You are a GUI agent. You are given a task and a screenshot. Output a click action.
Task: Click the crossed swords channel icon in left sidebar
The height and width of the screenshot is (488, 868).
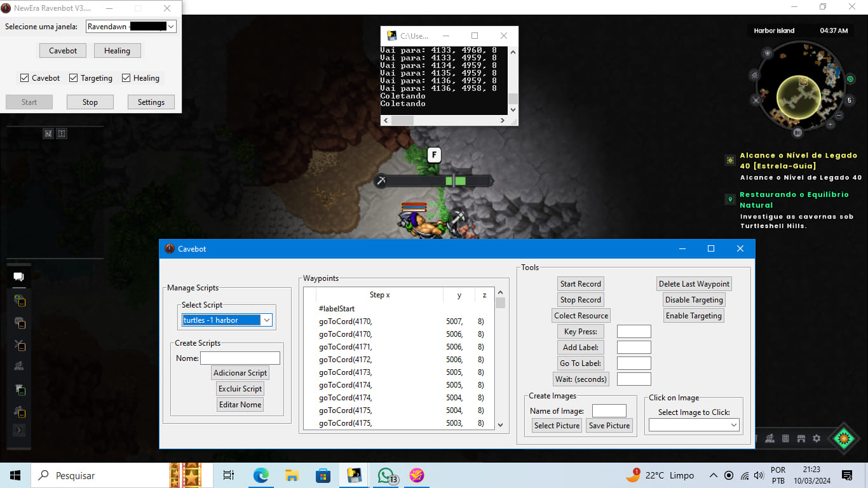[19, 345]
